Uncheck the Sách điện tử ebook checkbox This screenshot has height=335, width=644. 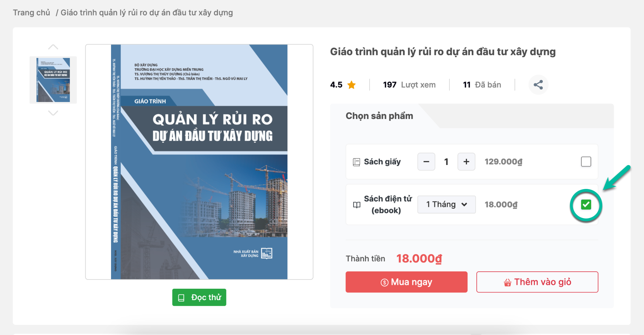(x=586, y=205)
